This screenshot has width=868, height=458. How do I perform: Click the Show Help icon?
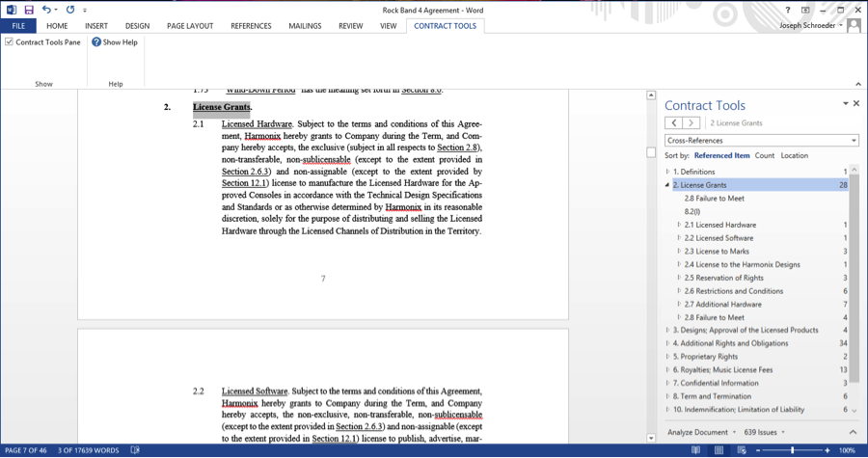(96, 42)
